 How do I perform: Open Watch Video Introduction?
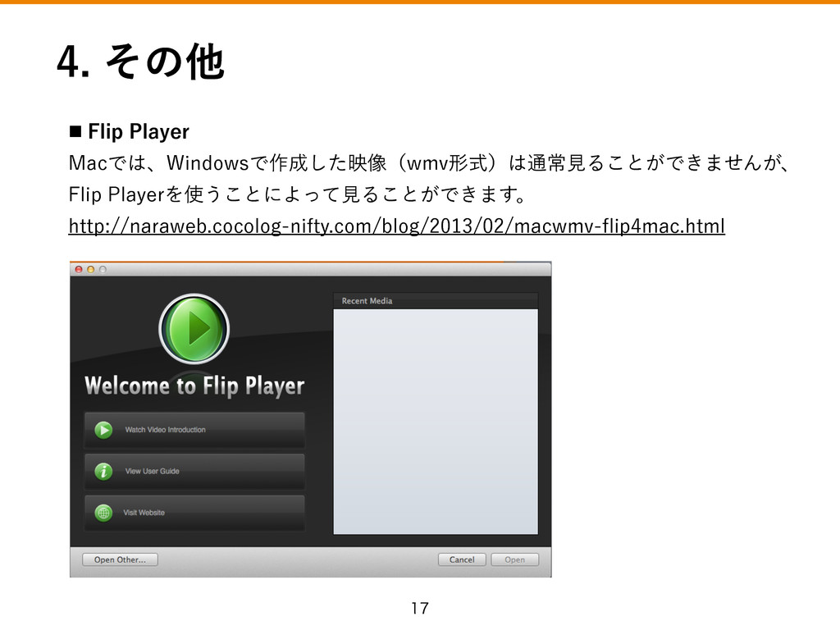[x=194, y=430]
